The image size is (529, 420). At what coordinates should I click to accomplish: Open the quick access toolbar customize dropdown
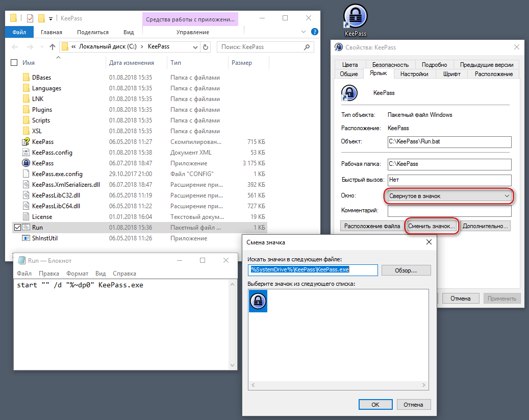point(51,18)
